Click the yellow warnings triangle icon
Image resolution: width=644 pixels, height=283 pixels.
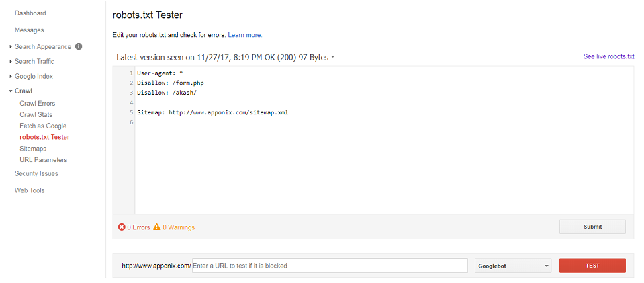point(157,227)
